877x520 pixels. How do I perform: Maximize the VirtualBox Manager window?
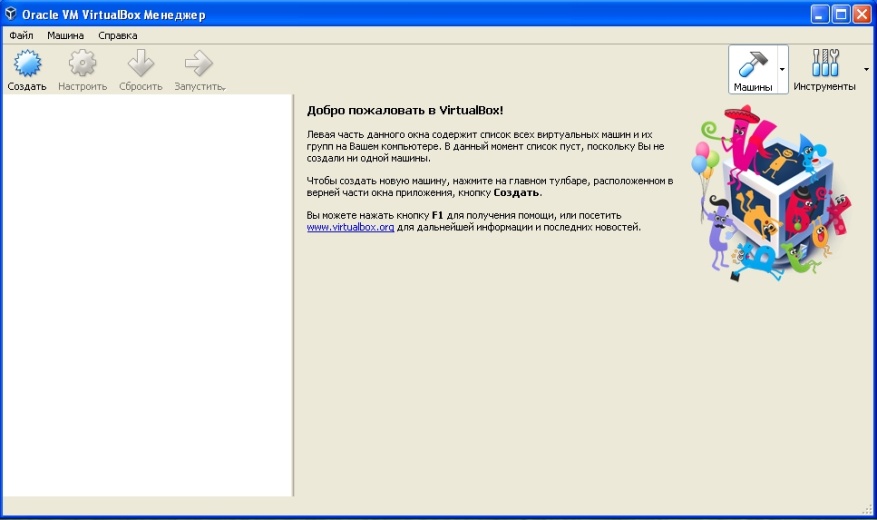[x=841, y=14]
